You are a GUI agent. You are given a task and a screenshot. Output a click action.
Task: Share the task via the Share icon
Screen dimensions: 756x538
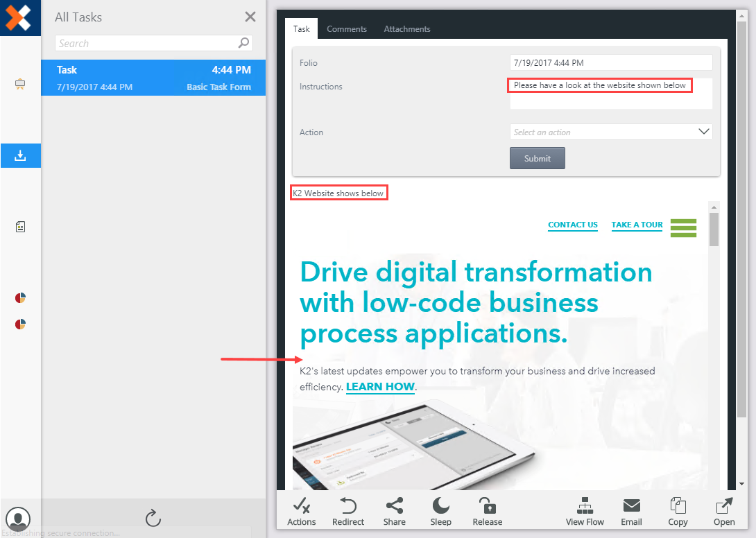394,511
